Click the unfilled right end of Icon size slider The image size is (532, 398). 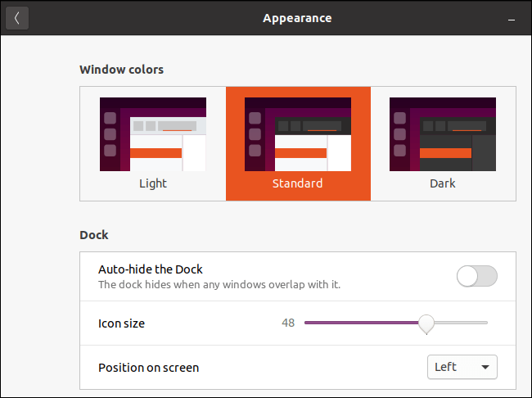point(479,323)
